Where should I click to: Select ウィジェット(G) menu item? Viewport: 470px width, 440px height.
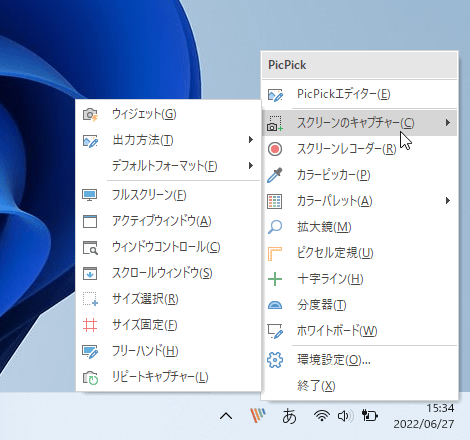click(x=168, y=115)
